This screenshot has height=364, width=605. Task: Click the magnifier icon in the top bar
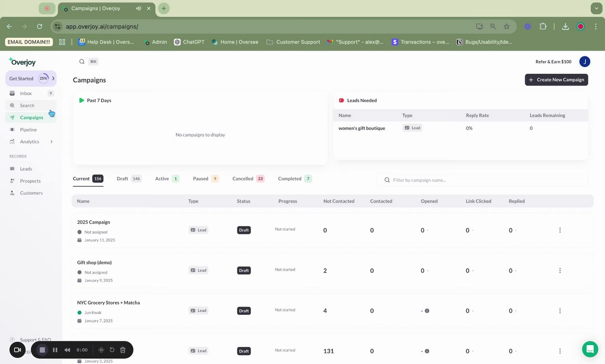tap(82, 61)
